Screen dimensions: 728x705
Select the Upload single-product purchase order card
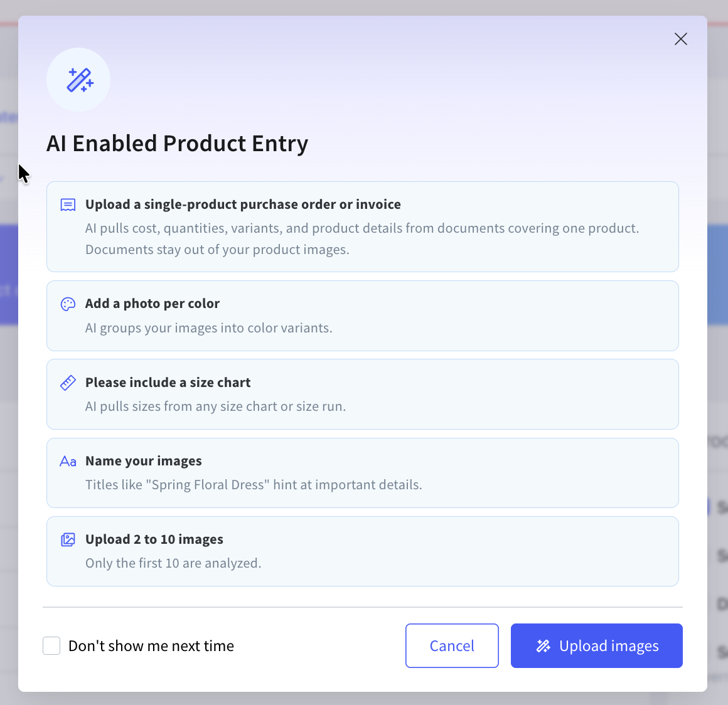click(x=363, y=227)
